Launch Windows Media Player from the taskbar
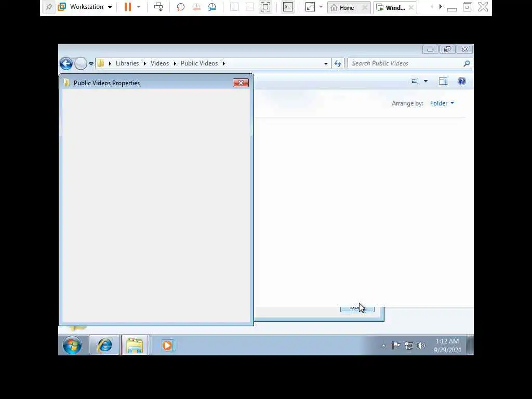This screenshot has width=532, height=399. click(x=167, y=345)
